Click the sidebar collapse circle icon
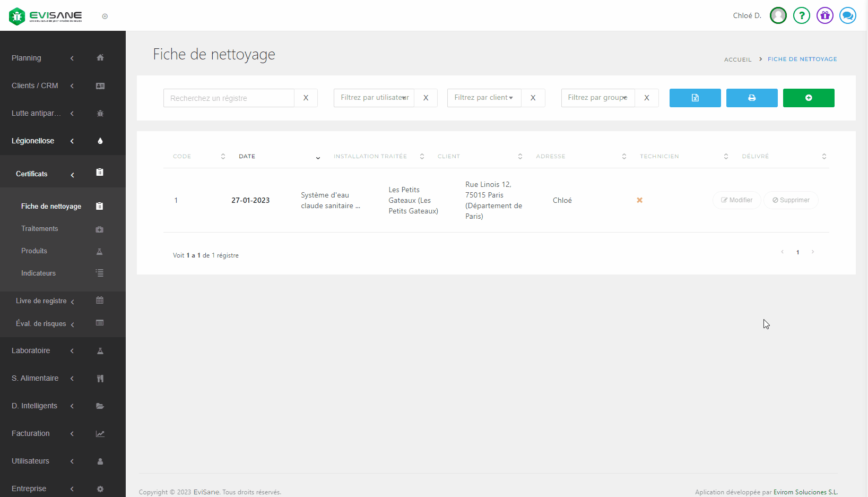This screenshot has height=497, width=868. tap(105, 16)
